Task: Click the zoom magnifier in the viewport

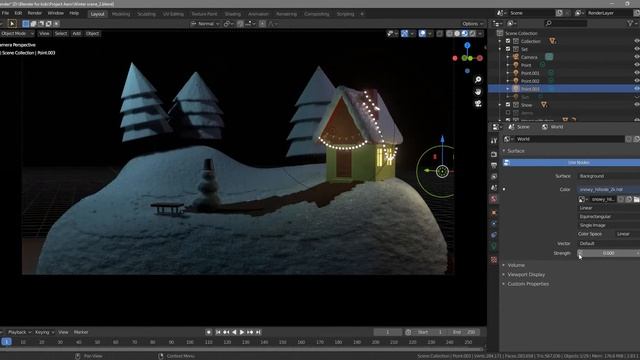Action: [x=478, y=80]
